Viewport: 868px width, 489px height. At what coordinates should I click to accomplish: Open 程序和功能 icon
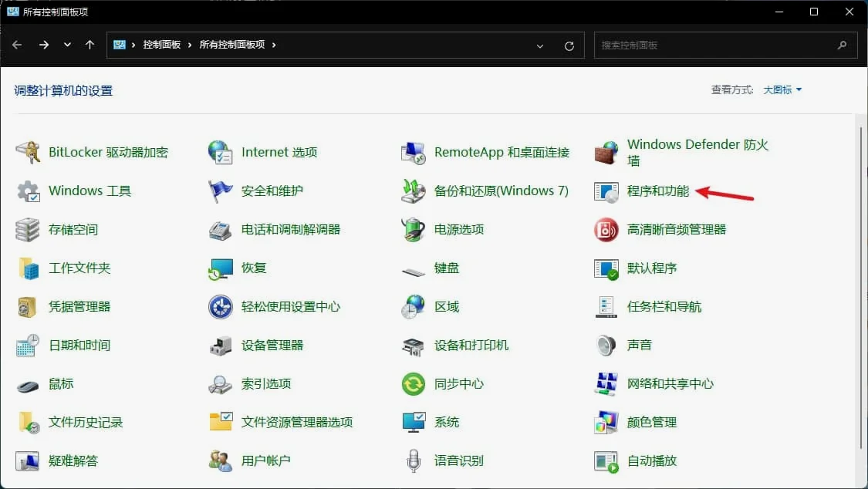[x=606, y=191]
